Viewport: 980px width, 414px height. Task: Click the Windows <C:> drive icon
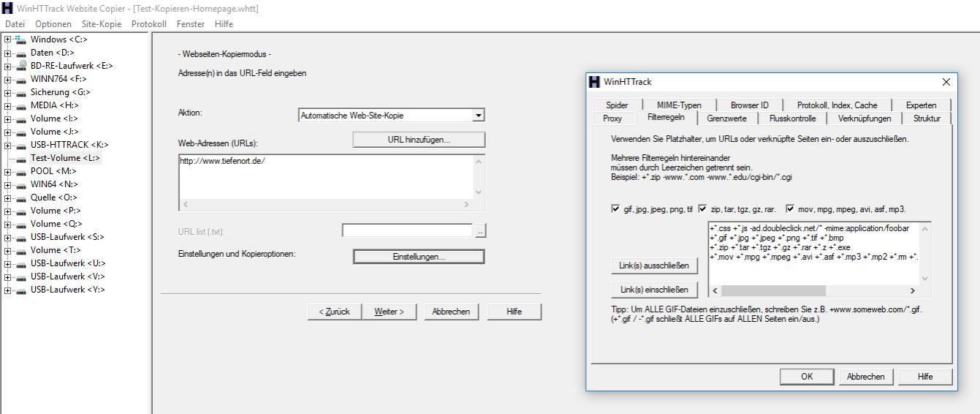point(21,39)
